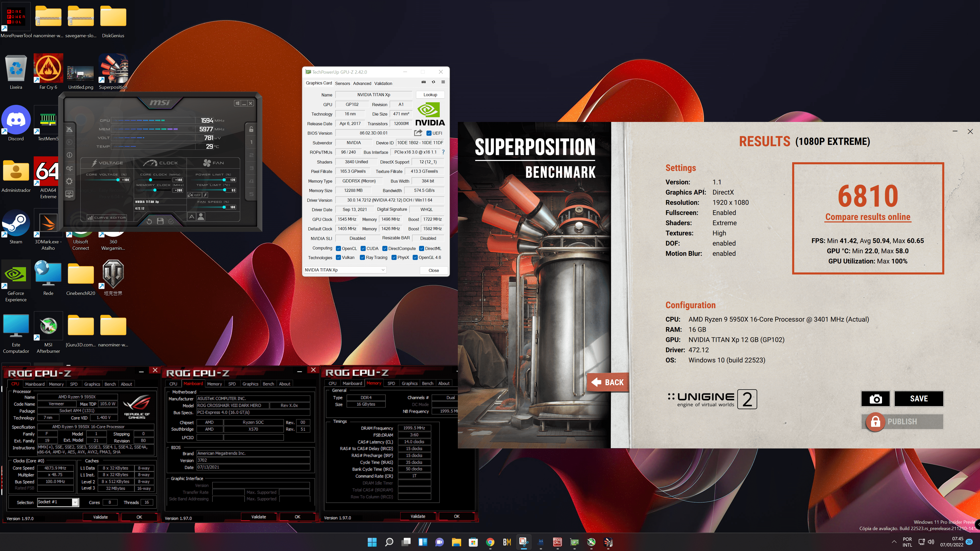This screenshot has width=980, height=551.
Task: Click Validate in the CPU-Z Processor window
Action: [101, 517]
